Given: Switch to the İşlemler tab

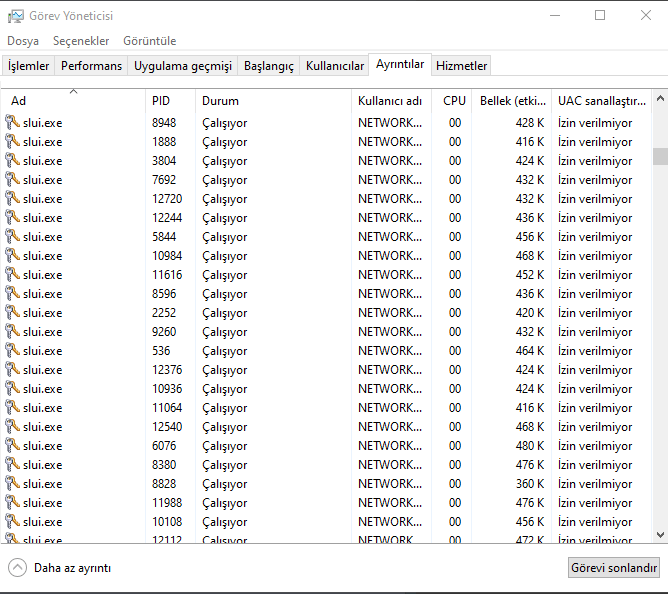Looking at the screenshot, I should tap(28, 66).
